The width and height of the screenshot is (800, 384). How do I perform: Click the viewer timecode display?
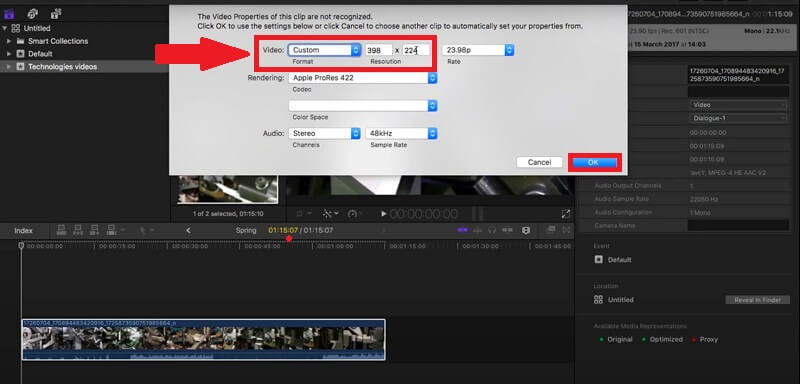click(423, 214)
